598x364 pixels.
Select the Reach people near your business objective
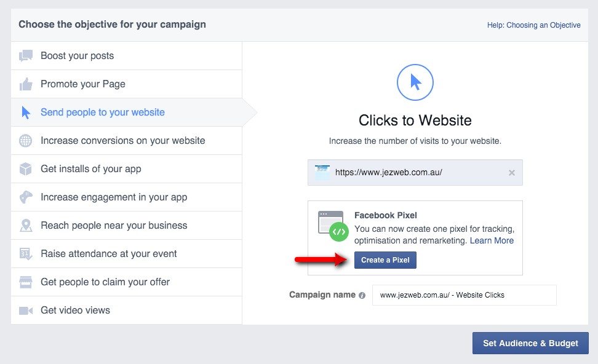pyautogui.click(x=114, y=226)
